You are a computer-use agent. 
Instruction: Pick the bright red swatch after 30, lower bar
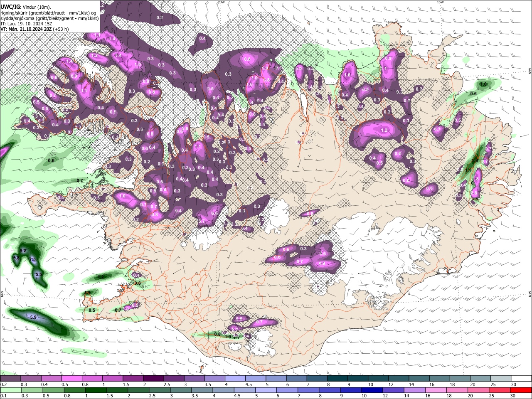521,390
